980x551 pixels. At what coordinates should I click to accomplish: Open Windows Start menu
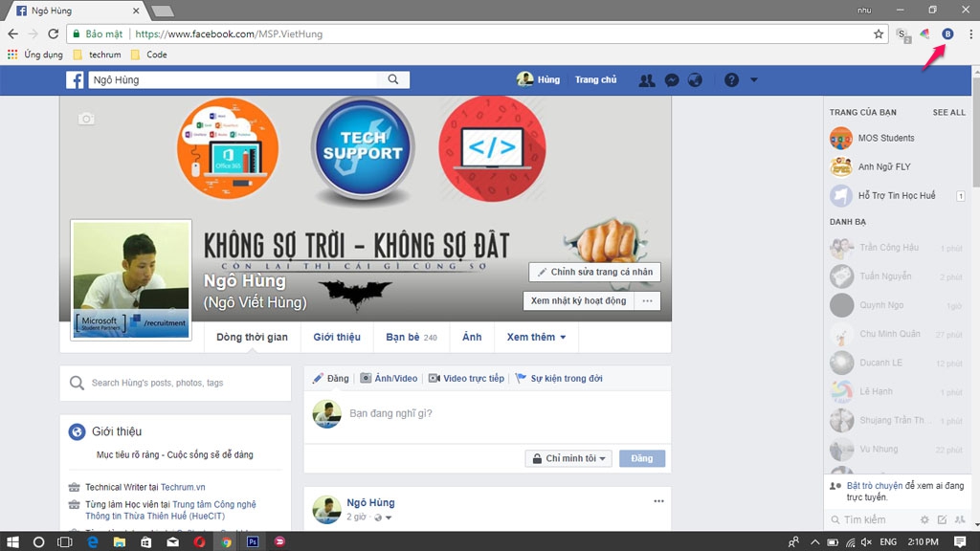pos(12,541)
